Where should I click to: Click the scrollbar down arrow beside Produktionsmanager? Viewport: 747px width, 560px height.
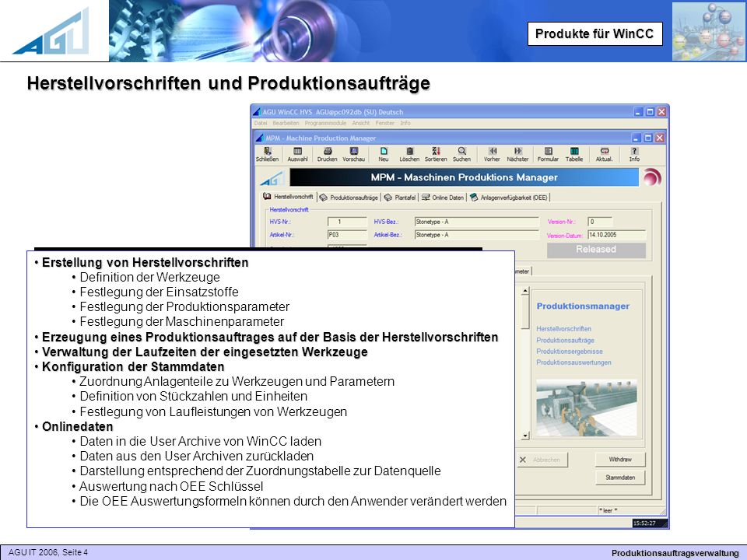tap(525, 436)
